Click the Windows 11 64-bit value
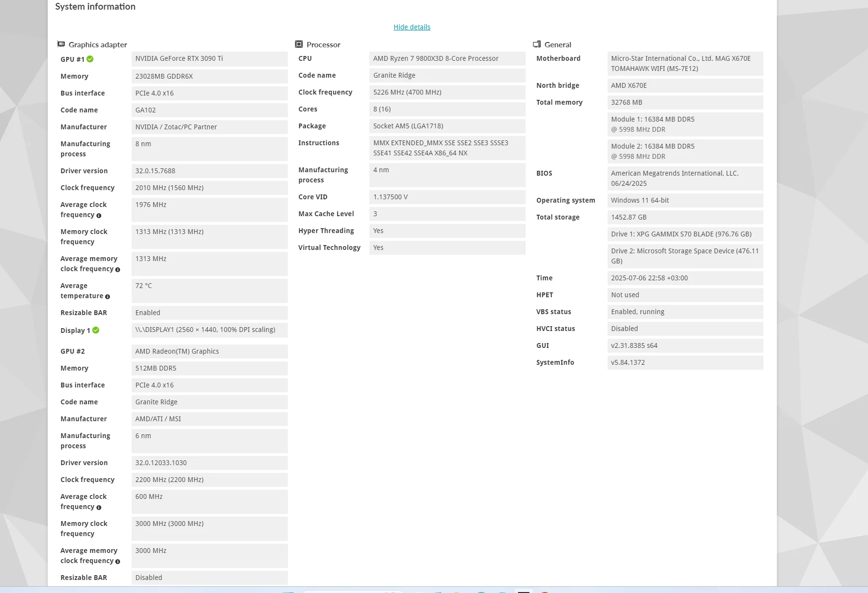Screen dimensions: 868x593 point(685,200)
